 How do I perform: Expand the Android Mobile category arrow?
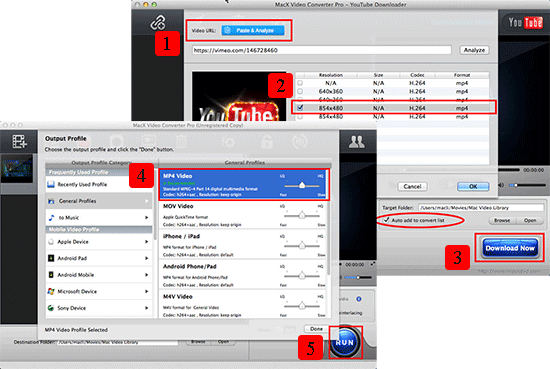tap(147, 275)
